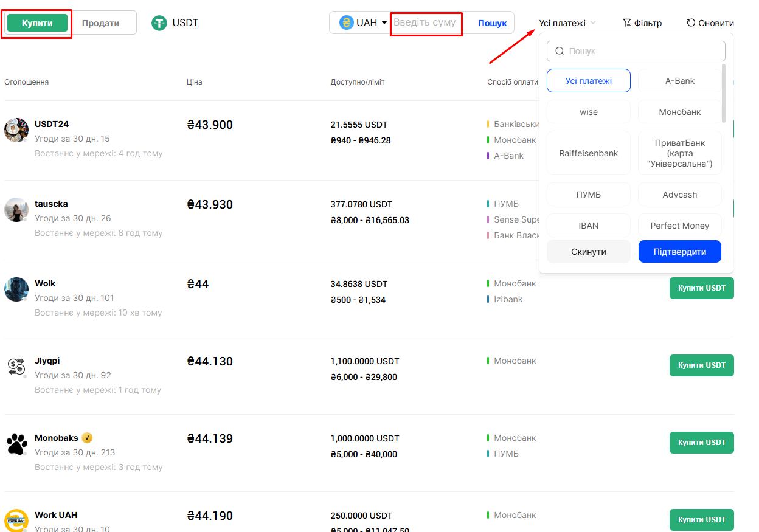
Task: Open Work UAH seller name
Action: [56, 515]
